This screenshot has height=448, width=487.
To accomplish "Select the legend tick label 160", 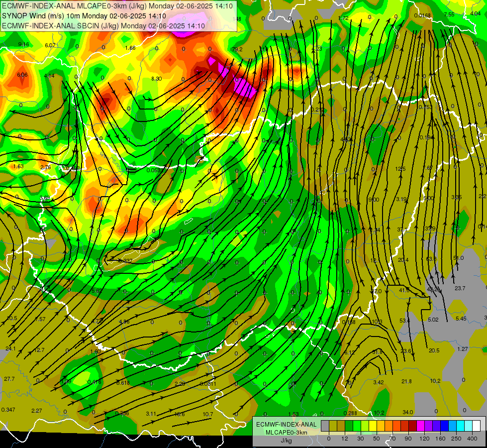I will tap(440, 439).
